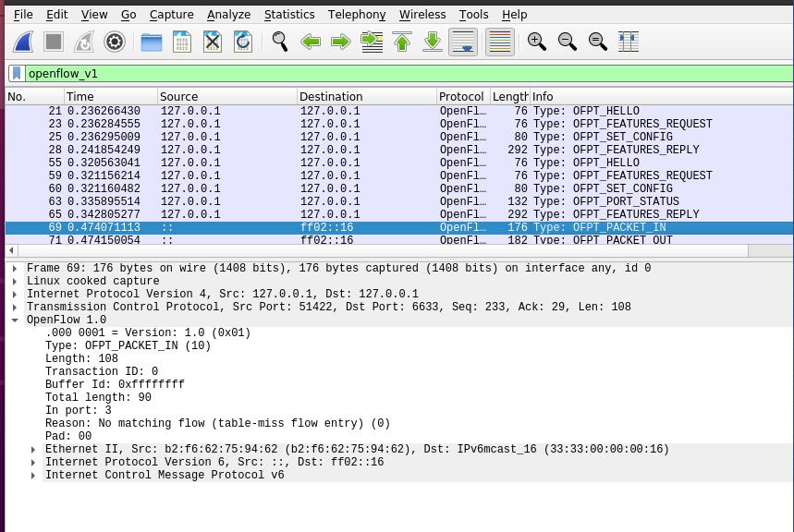794x532 pixels.
Task: Open the Tools menu
Action: tap(473, 15)
